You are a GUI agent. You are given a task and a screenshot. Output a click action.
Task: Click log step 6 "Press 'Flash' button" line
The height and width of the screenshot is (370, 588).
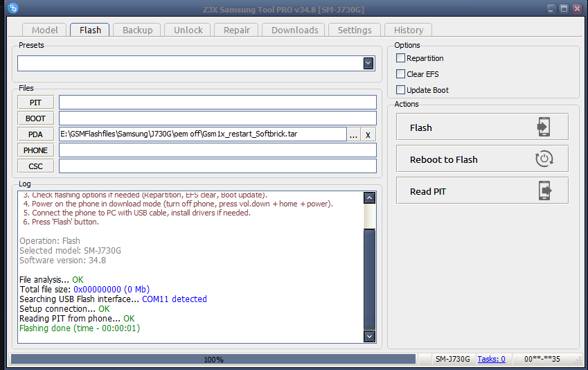point(61,222)
